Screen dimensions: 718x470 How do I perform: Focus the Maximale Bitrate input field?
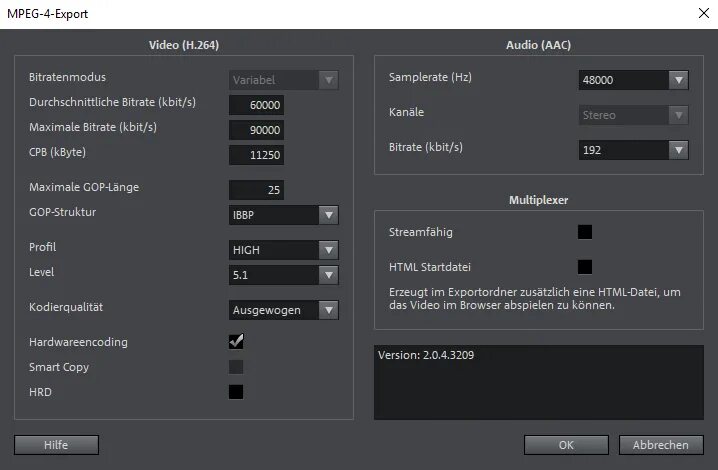256,130
